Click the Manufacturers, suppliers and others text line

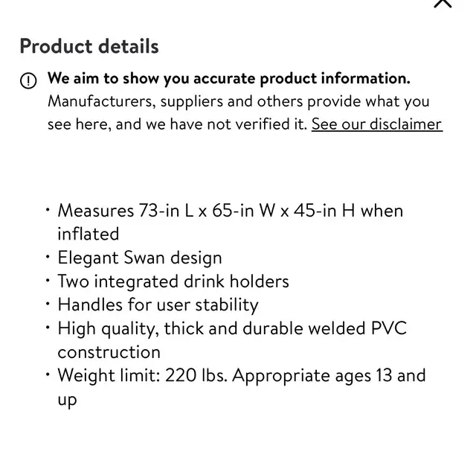[x=239, y=101]
